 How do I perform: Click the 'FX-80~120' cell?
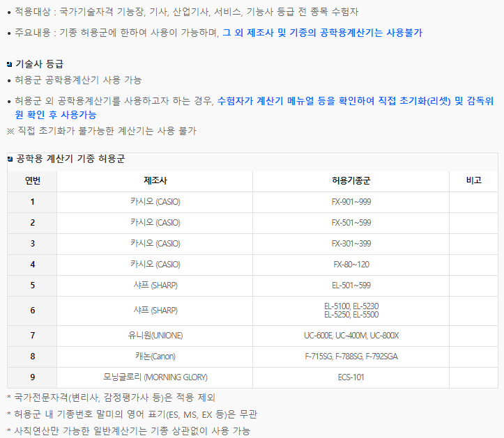point(351,265)
